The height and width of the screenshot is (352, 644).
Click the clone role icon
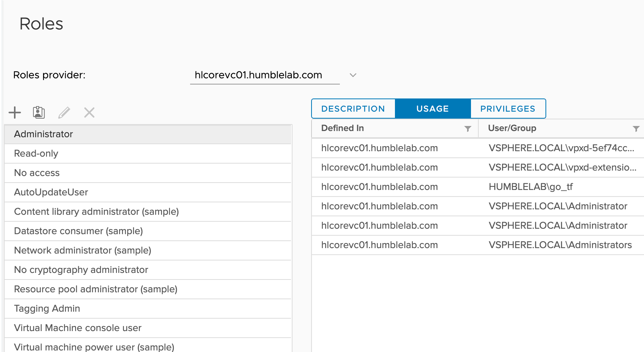click(x=39, y=112)
